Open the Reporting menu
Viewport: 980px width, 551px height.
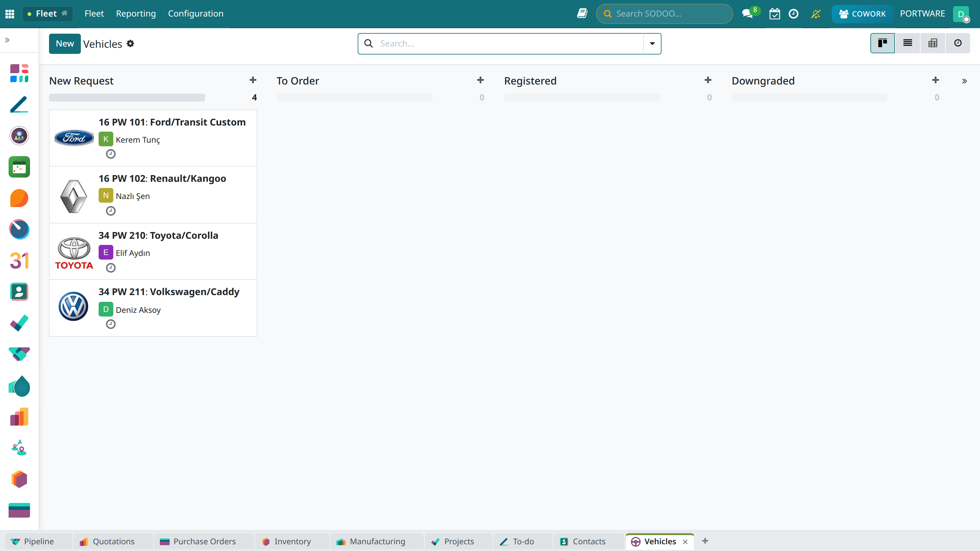point(136,14)
